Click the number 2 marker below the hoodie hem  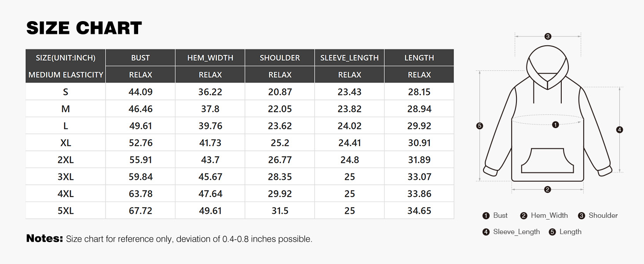pos(547,190)
